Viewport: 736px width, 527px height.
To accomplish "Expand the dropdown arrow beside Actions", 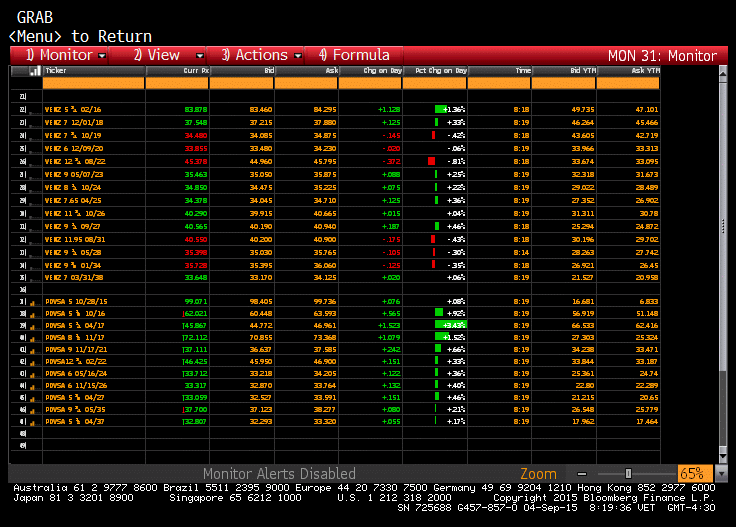I will [298, 56].
